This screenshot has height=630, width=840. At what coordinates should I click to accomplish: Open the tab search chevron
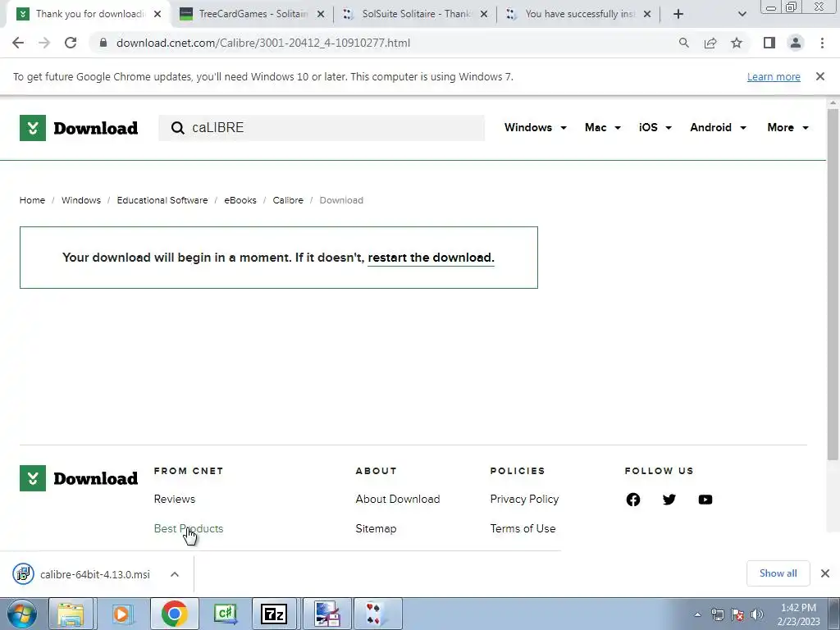[x=742, y=14]
